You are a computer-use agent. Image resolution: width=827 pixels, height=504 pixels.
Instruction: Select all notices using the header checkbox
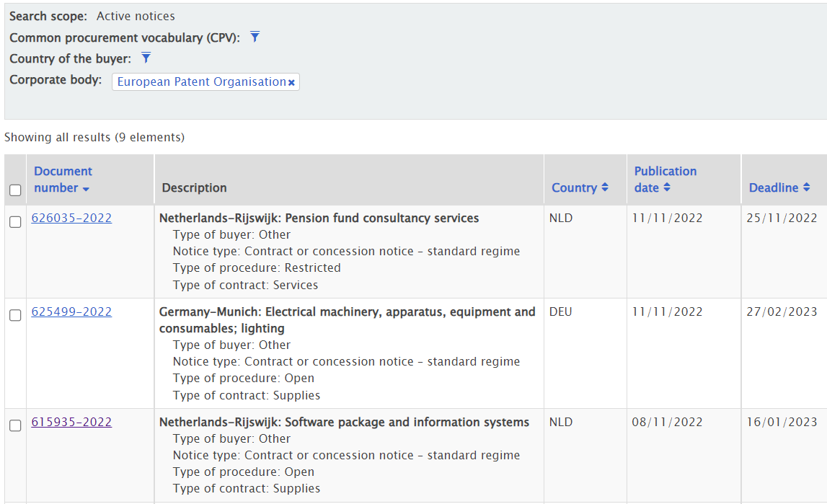[x=15, y=187]
